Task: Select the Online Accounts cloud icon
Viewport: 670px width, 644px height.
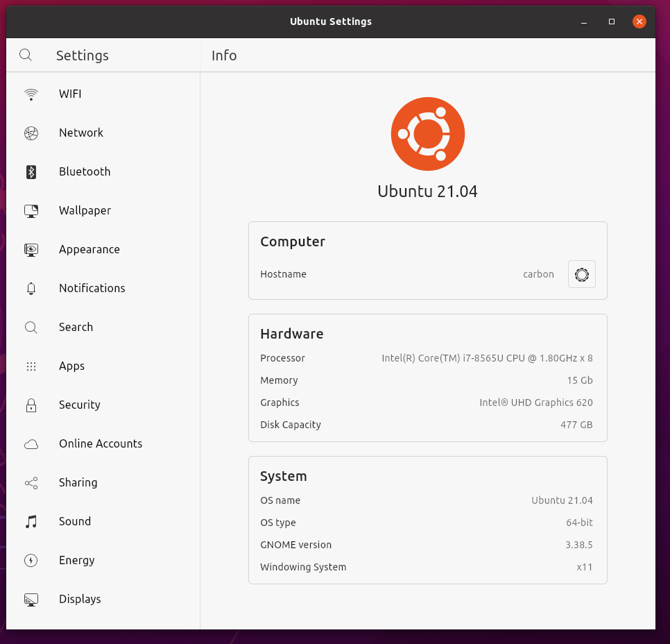Action: [x=31, y=443]
